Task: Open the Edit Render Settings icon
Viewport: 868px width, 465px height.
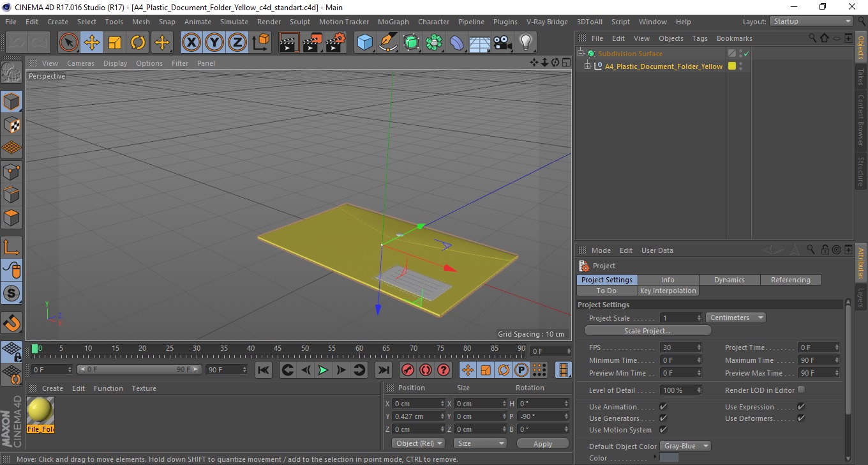Action: (336, 43)
